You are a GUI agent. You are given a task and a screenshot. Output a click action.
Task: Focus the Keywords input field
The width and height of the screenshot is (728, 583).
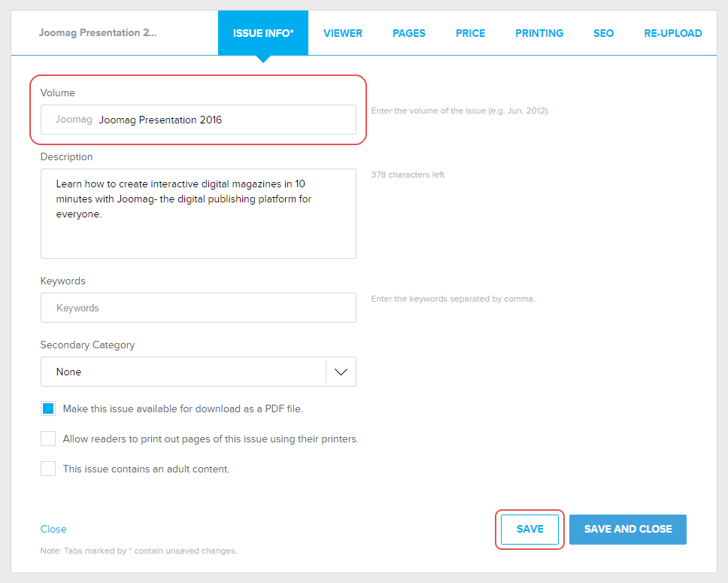(x=198, y=308)
